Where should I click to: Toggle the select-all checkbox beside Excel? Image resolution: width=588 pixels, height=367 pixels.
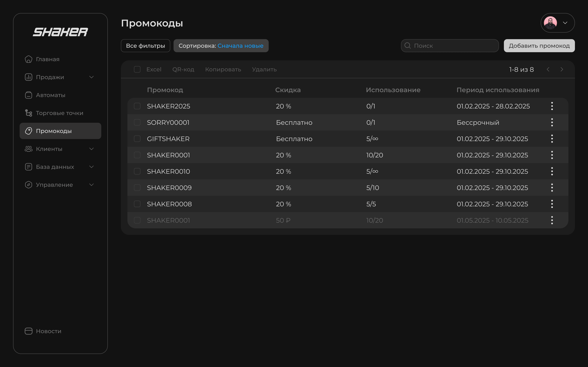coord(137,69)
